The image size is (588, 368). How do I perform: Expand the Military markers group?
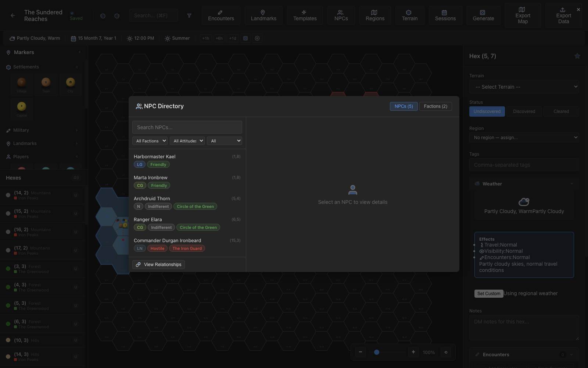pyautogui.click(x=43, y=130)
